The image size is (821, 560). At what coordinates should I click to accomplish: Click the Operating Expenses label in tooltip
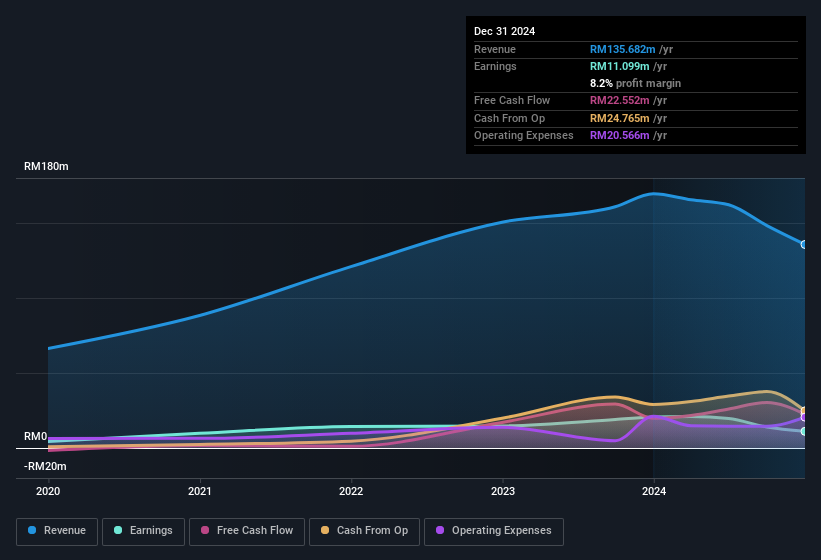(x=524, y=136)
